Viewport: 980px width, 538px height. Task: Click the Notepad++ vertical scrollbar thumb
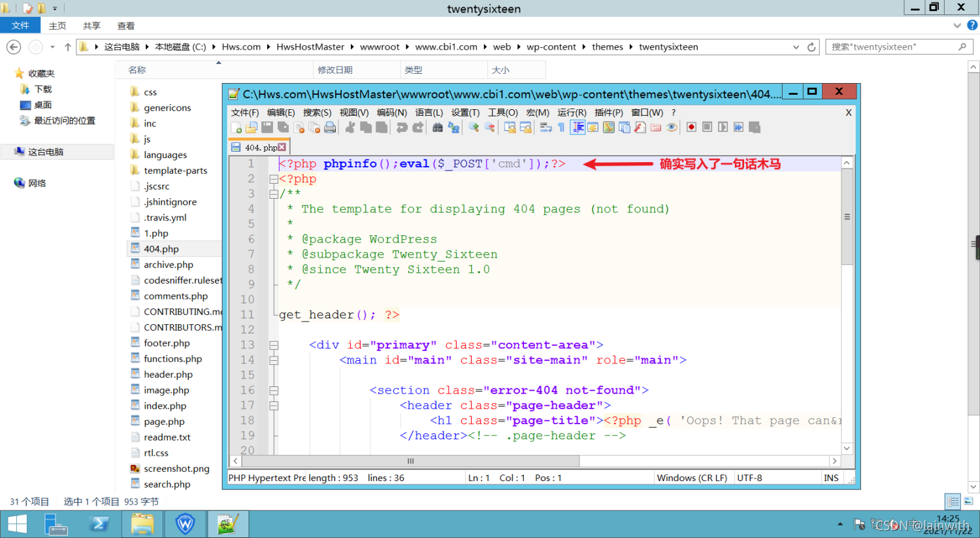tap(847, 217)
